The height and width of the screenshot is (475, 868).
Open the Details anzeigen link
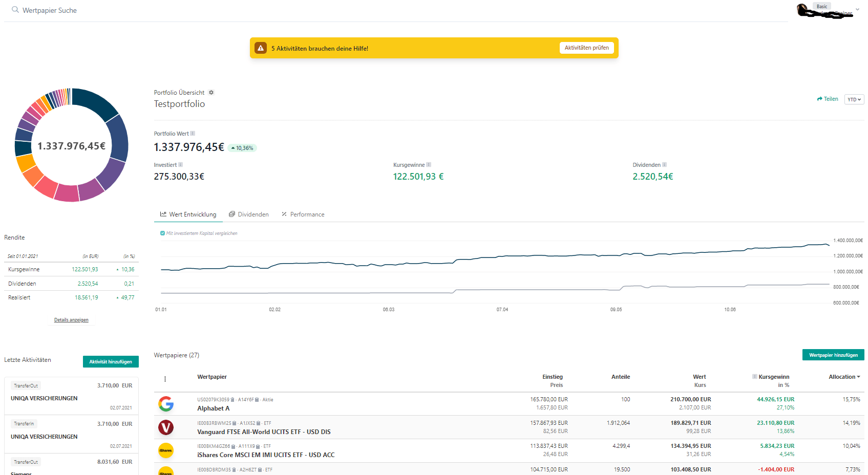pos(71,320)
